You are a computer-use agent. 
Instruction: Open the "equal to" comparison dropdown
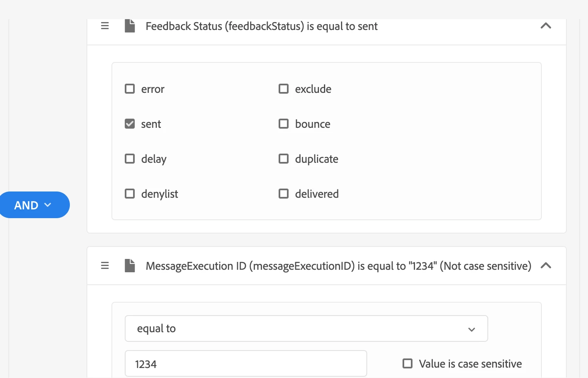coord(306,328)
